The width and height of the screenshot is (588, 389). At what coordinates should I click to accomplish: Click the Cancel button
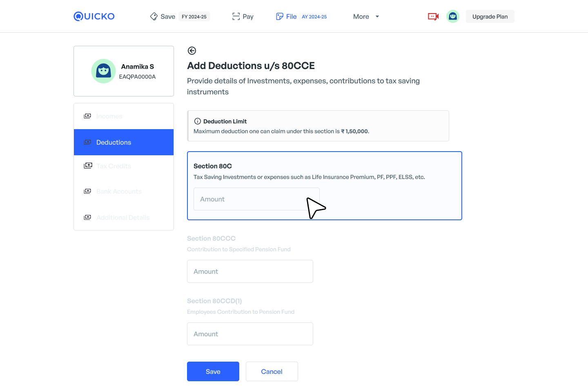click(x=272, y=371)
